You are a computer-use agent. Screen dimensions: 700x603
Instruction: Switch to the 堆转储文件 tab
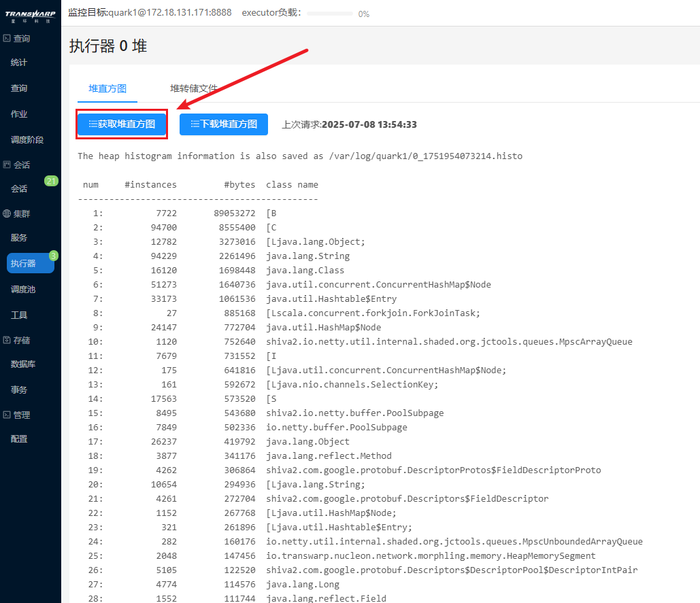pos(194,88)
